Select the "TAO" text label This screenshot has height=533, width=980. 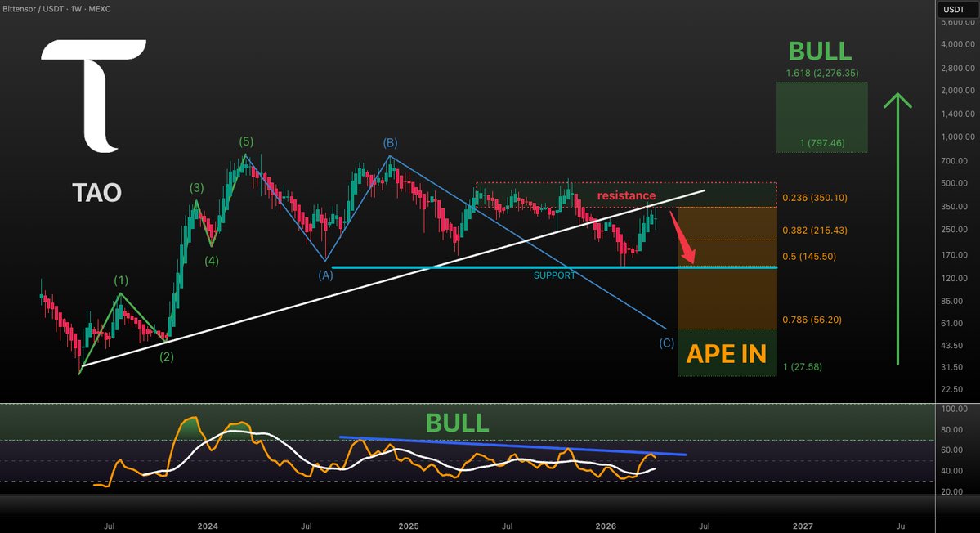97,192
